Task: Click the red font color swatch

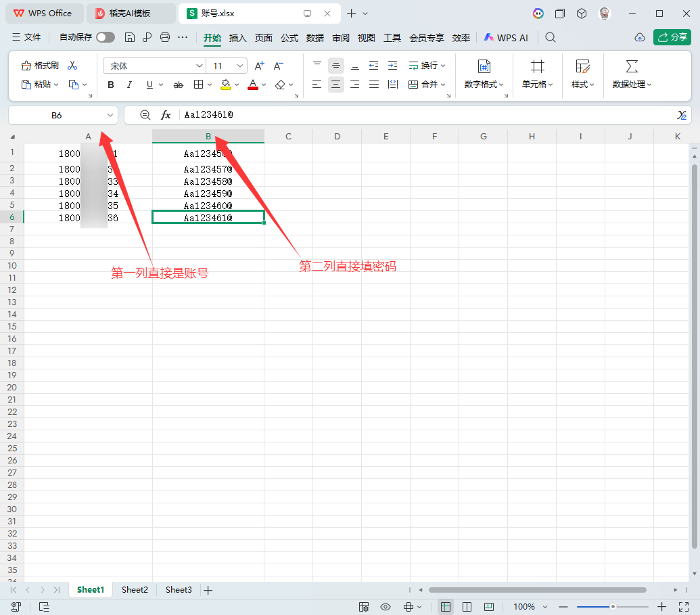Action: 253,85
